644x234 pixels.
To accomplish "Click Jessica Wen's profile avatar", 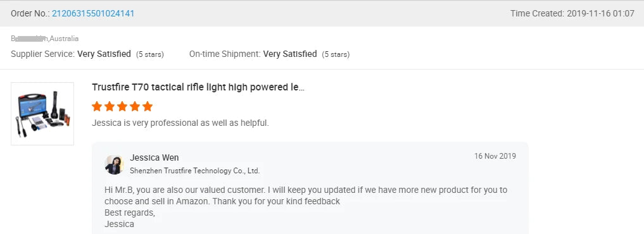I will tap(114, 164).
